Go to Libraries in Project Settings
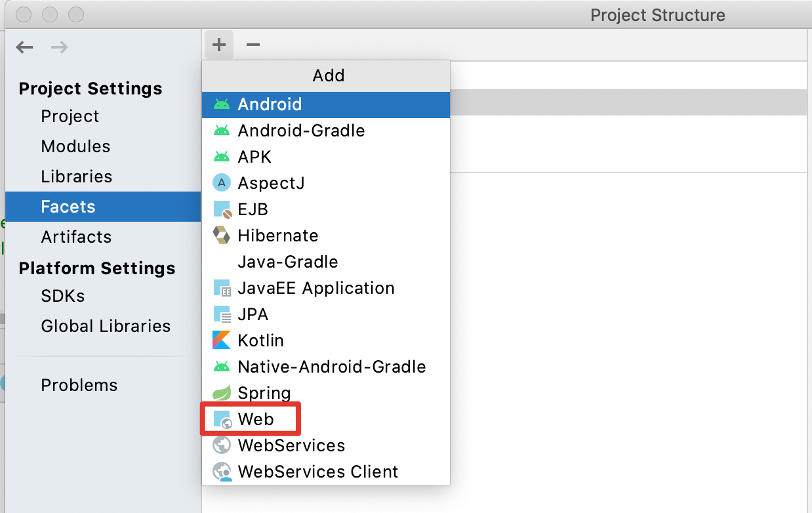 pos(76,176)
